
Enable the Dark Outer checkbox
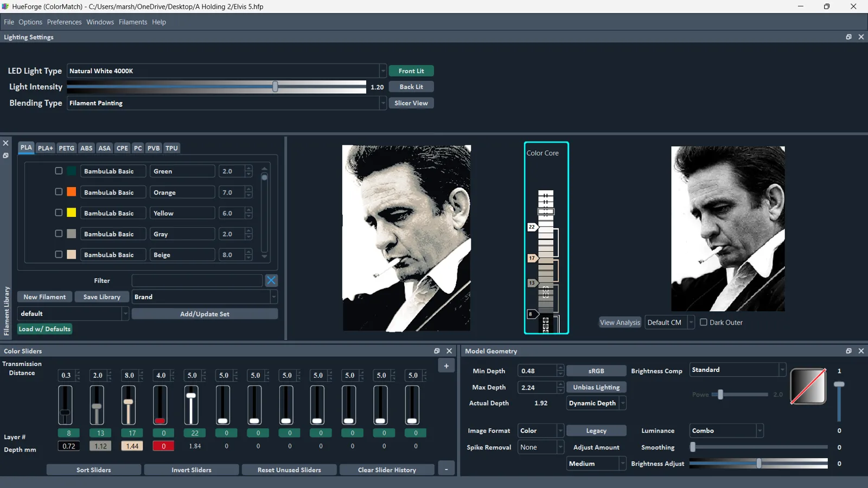704,322
